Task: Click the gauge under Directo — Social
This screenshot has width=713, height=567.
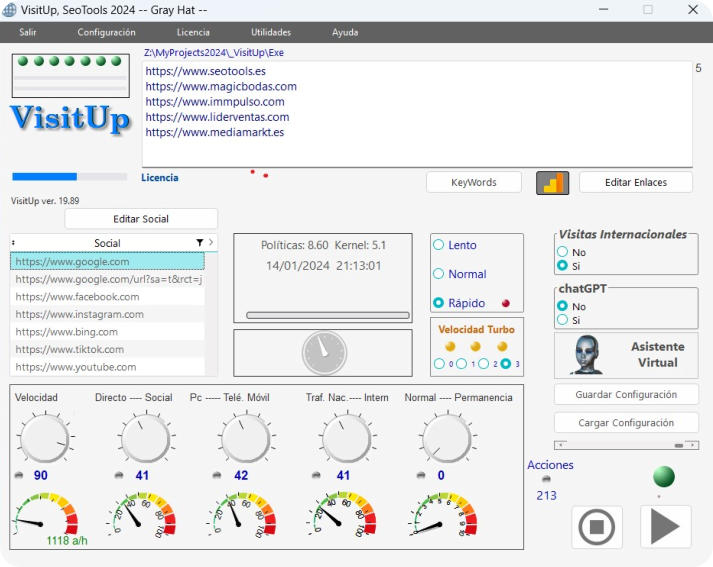Action: [x=142, y=514]
